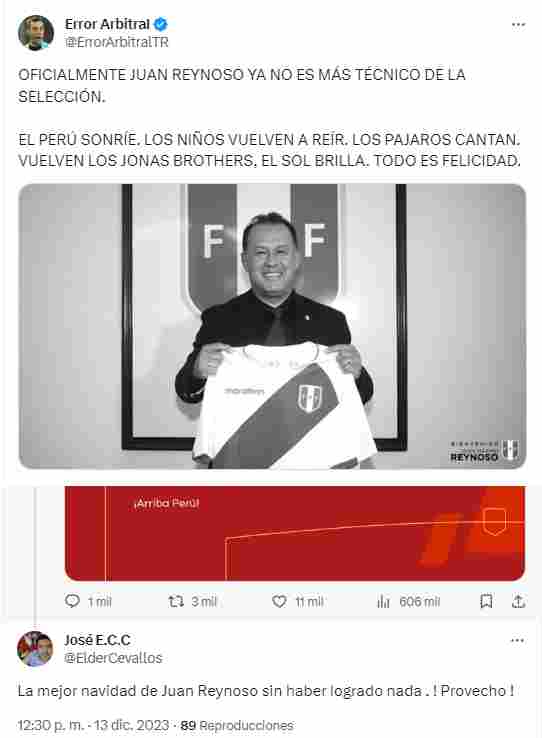Open the black-and-white Reynoso photo
542x738 pixels.
tap(272, 326)
